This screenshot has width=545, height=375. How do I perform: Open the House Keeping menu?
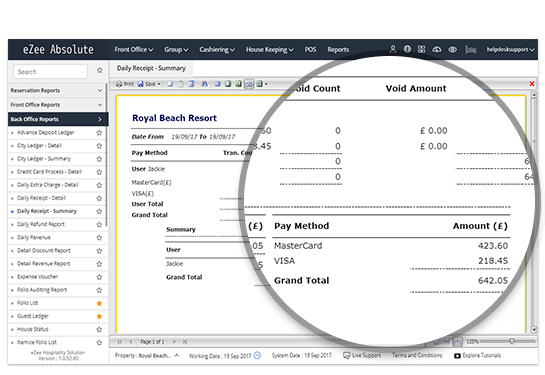coord(270,49)
